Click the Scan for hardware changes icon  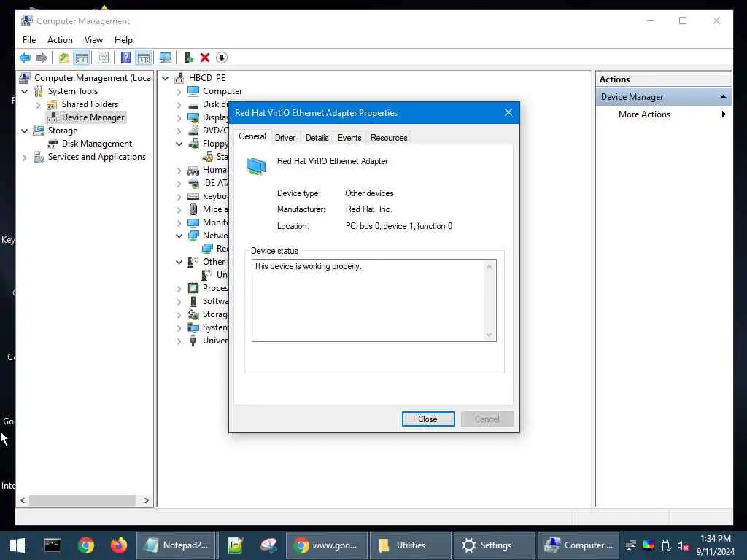[166, 58]
